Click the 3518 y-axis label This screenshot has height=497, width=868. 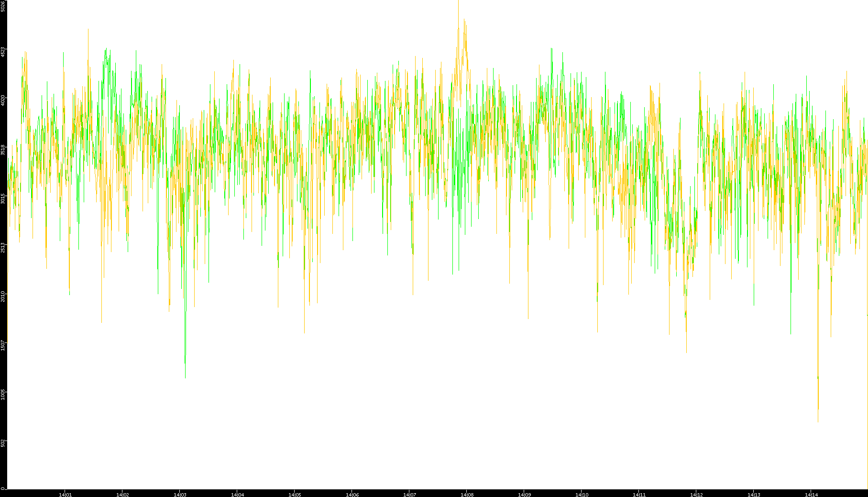(3, 150)
